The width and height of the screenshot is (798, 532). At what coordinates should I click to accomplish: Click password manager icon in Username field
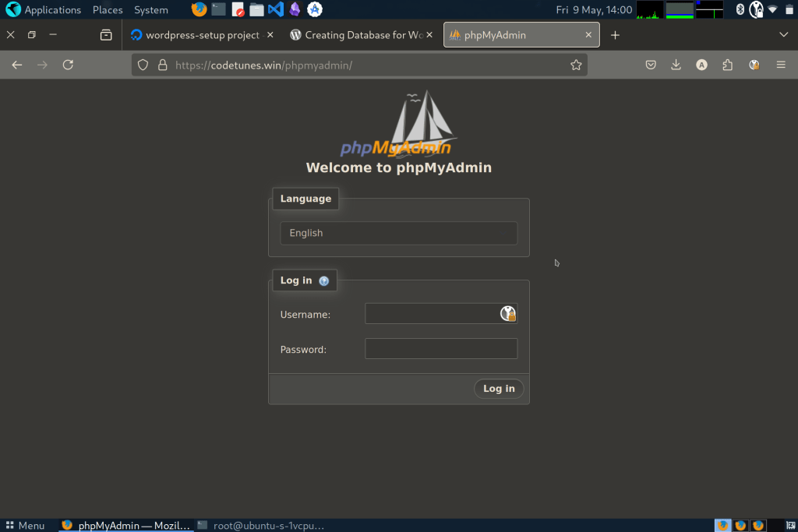pos(508,313)
